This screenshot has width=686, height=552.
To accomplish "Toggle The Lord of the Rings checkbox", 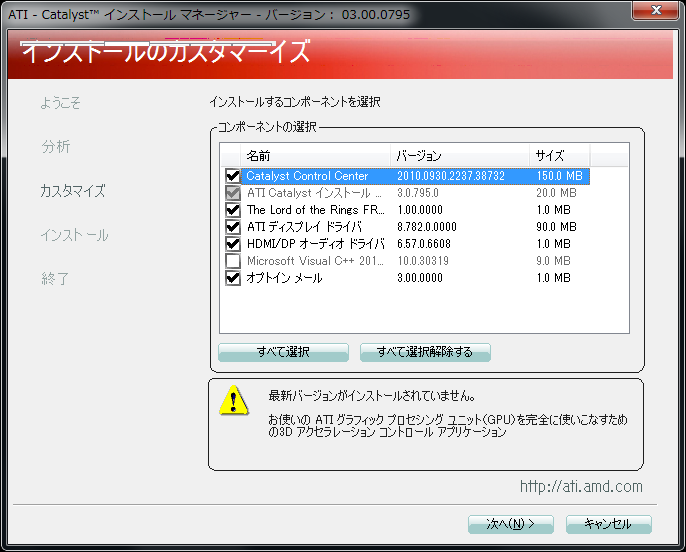I will (233, 210).
